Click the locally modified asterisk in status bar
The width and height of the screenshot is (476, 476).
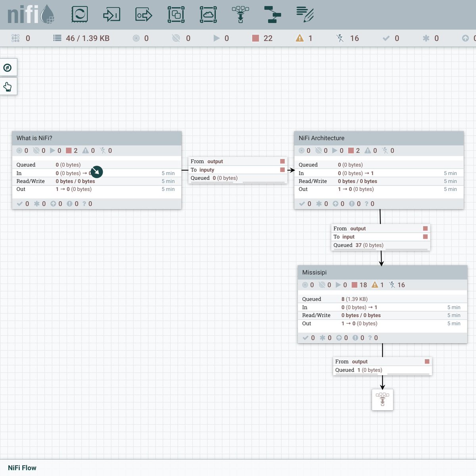tap(426, 38)
